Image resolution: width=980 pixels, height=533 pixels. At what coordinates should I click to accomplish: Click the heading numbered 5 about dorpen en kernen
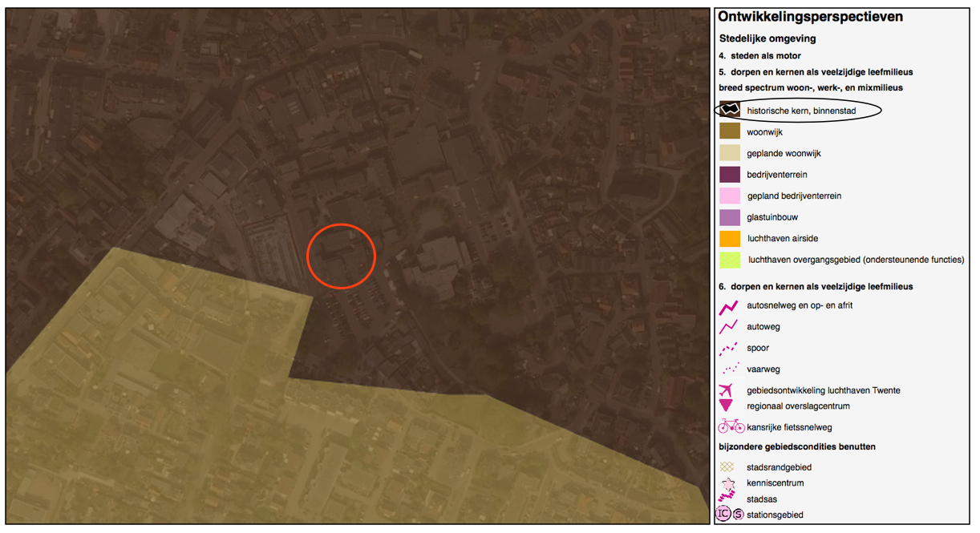(x=816, y=72)
